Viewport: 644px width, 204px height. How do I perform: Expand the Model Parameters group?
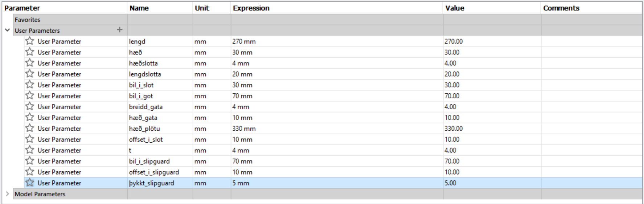pos(7,194)
